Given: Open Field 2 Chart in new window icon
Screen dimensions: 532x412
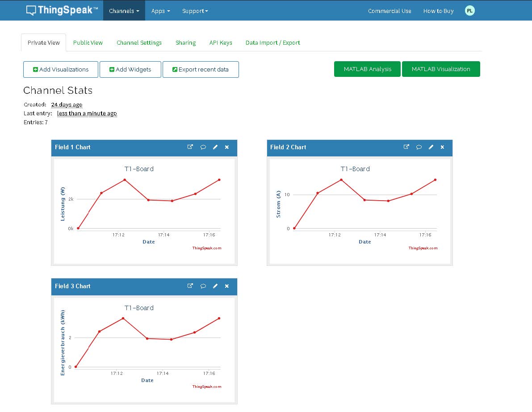Looking at the screenshot, I should tap(406, 147).
